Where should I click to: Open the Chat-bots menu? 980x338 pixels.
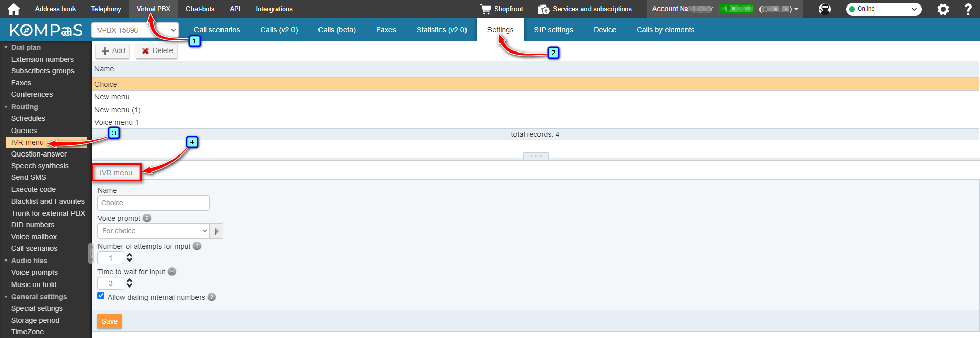pyautogui.click(x=200, y=9)
